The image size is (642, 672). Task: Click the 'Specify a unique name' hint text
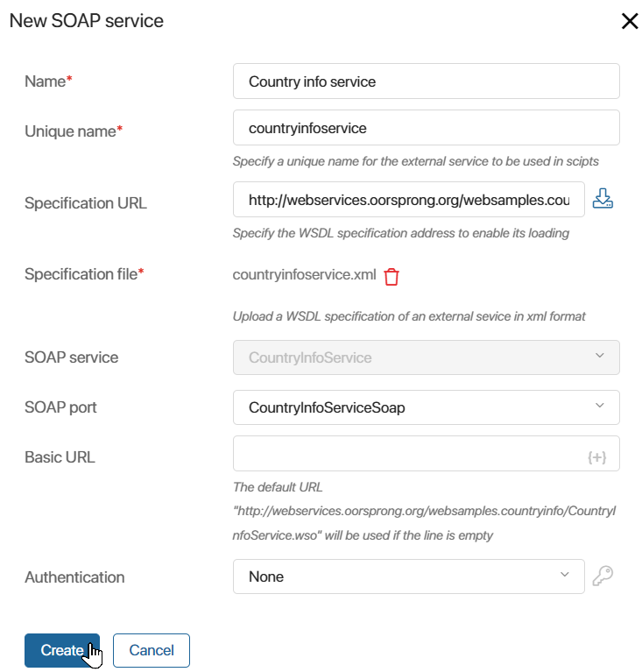(416, 161)
